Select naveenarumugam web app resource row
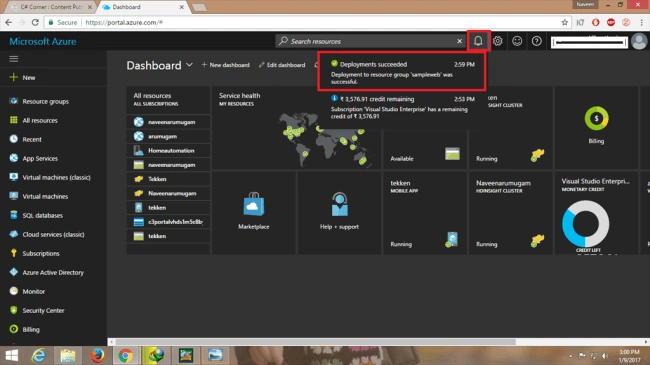The width and height of the screenshot is (650, 365). (168, 122)
